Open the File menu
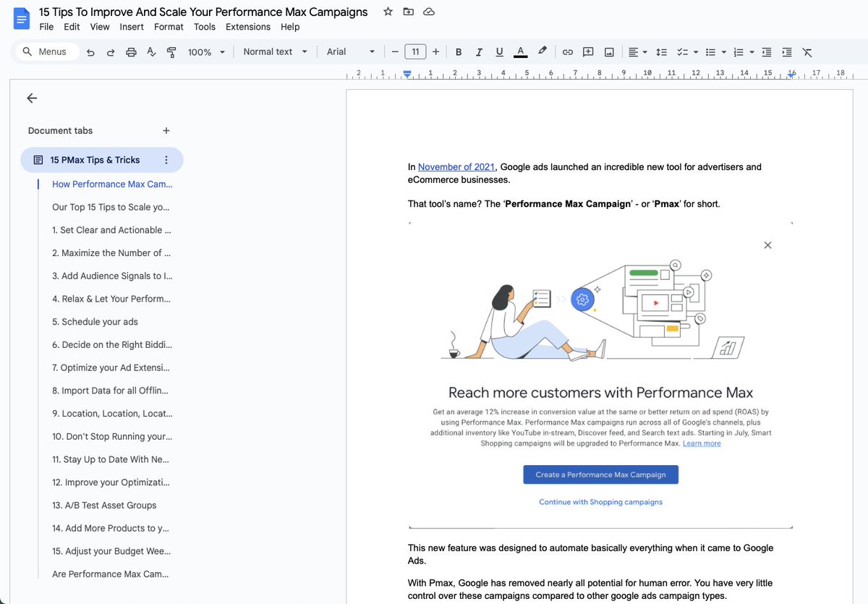 46,27
